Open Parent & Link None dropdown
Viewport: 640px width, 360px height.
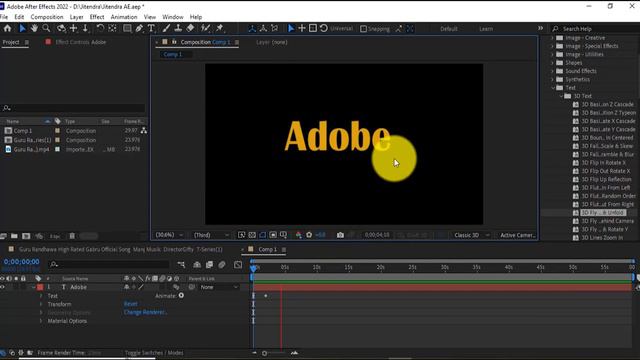point(219,287)
